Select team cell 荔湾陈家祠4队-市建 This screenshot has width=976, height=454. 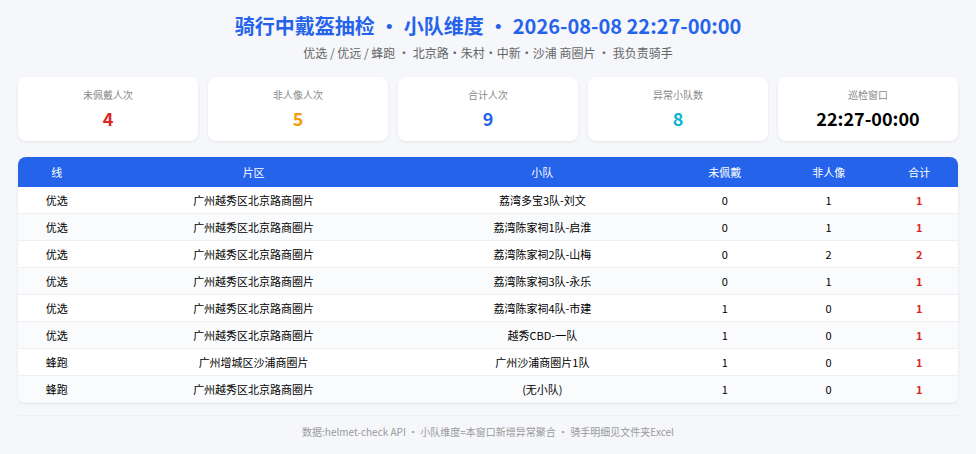point(542,309)
